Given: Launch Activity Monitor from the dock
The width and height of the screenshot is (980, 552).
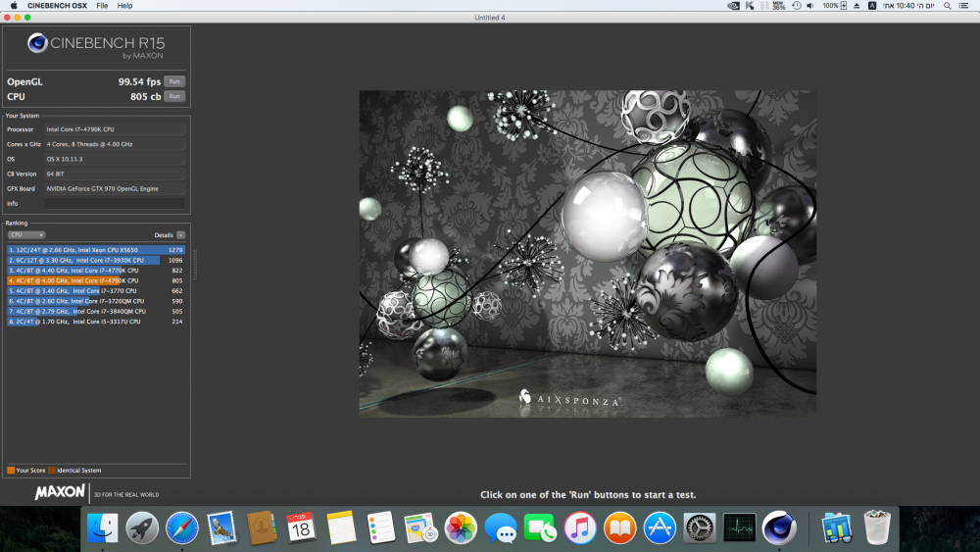Looking at the screenshot, I should (x=739, y=528).
